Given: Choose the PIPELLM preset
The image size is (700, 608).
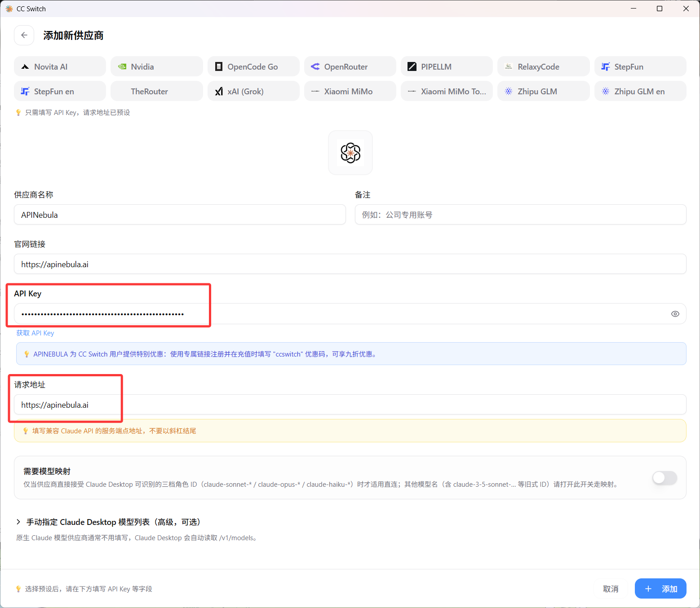Looking at the screenshot, I should [x=447, y=66].
